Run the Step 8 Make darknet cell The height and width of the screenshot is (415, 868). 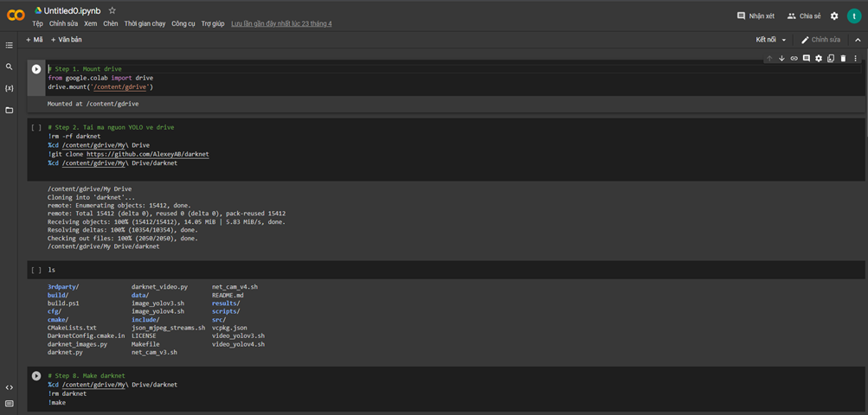pyautogui.click(x=36, y=376)
